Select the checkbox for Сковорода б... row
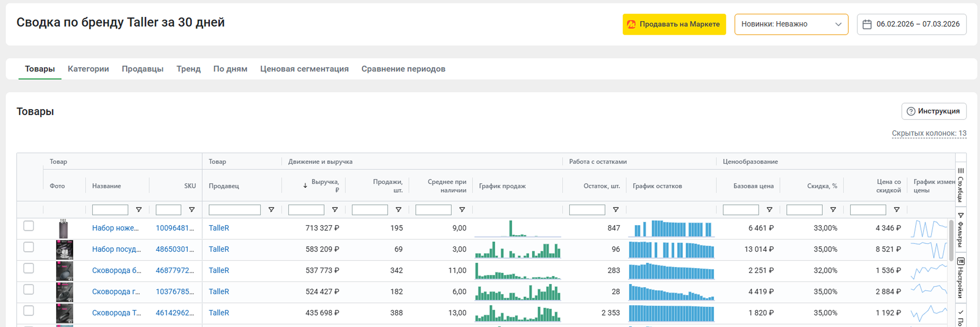Screen dimensions: 980x327 (29, 268)
